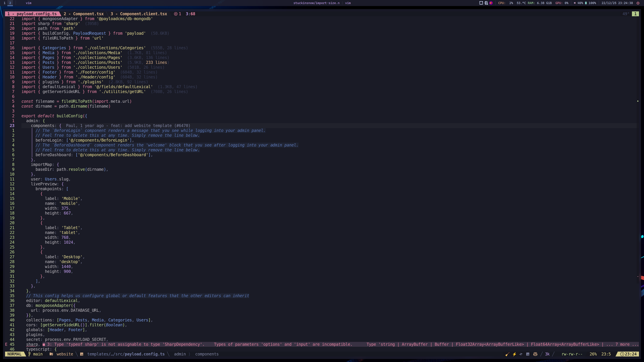This screenshot has height=362, width=644.
Task: Click the Tailwind wave icon
Action: coord(521,354)
